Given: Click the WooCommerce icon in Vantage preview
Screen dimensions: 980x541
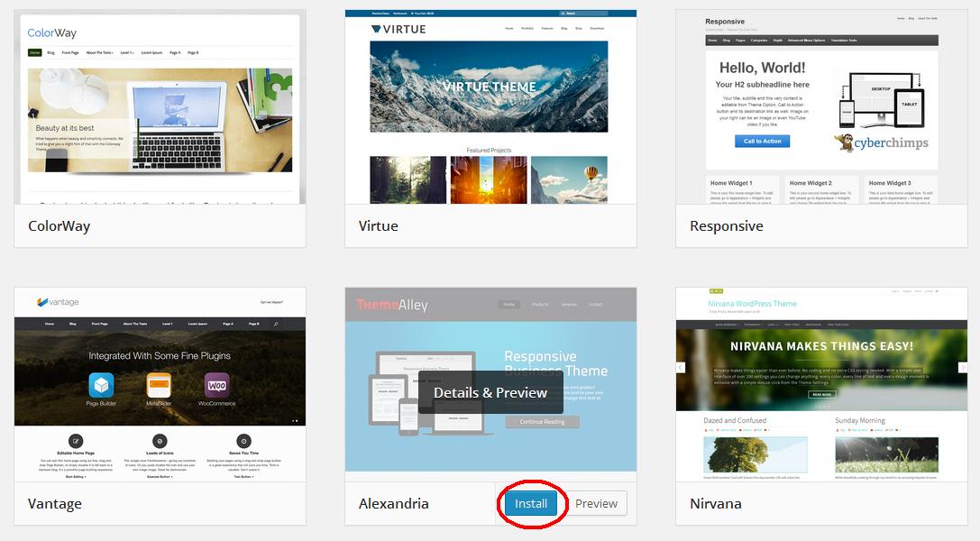Looking at the screenshot, I should [216, 385].
